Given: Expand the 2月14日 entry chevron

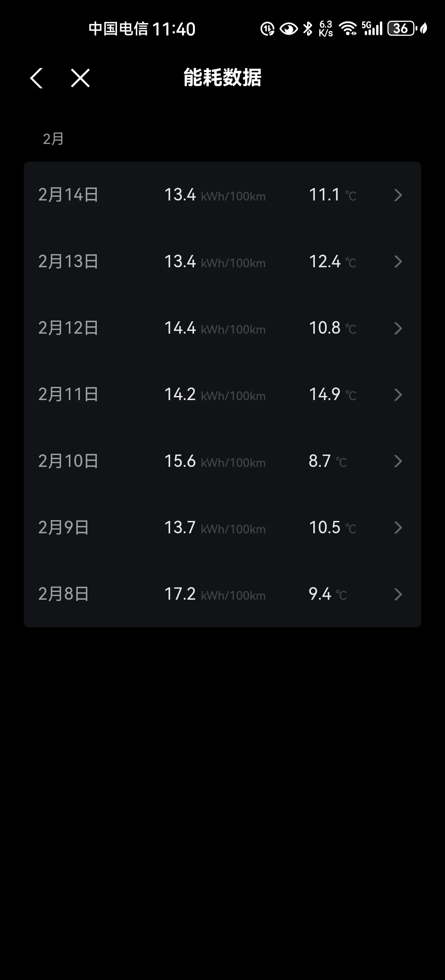Looking at the screenshot, I should (398, 195).
